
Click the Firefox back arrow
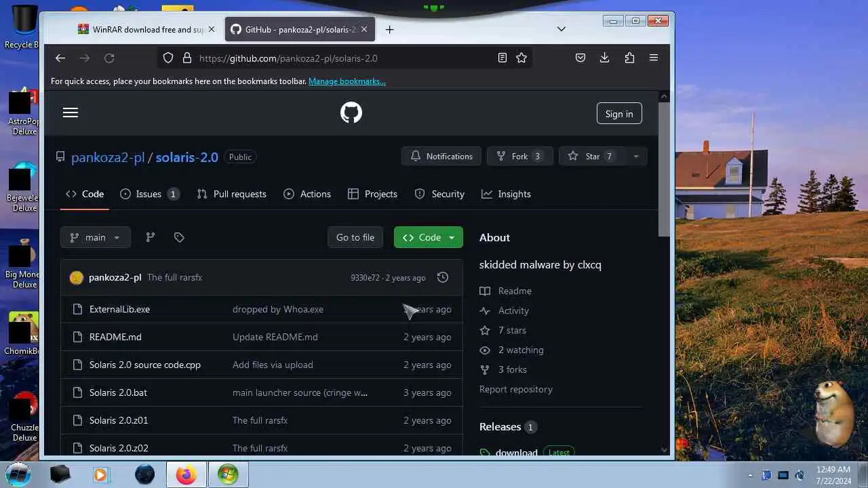(60, 58)
